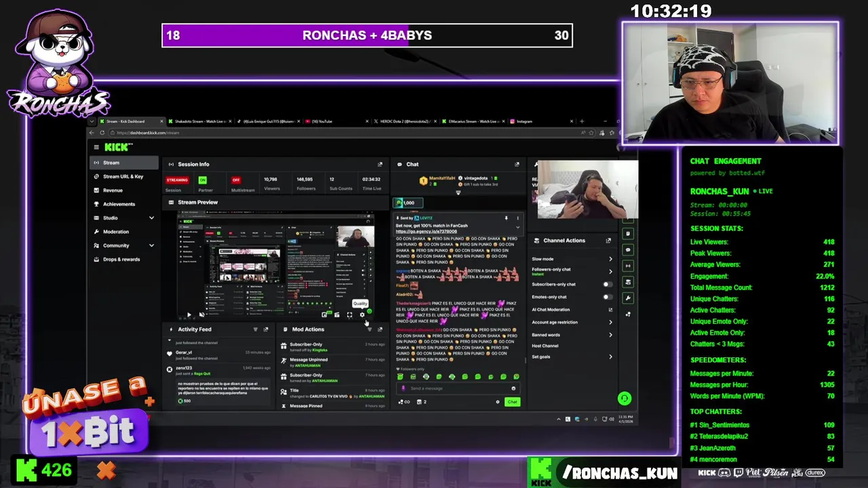Open the pinned message three-dot menu
Image resolution: width=868 pixels, height=488 pixels.
tap(517, 218)
